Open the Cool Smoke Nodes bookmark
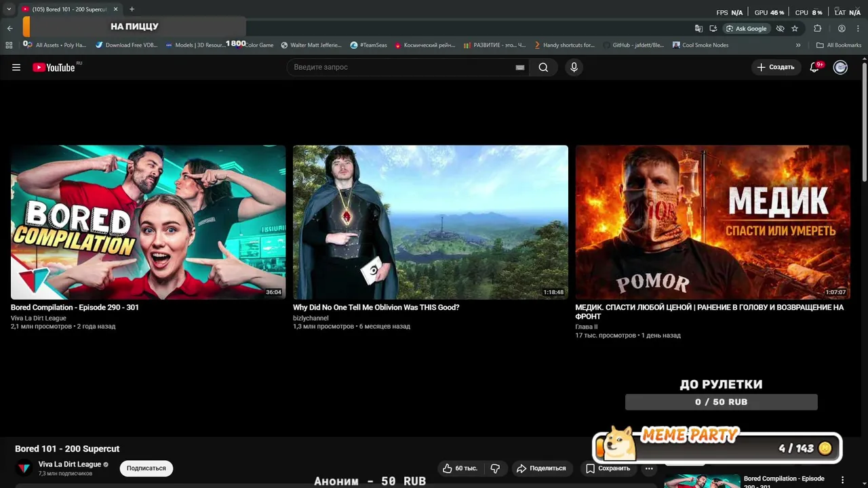Viewport: 868px width, 488px height. pos(701,45)
